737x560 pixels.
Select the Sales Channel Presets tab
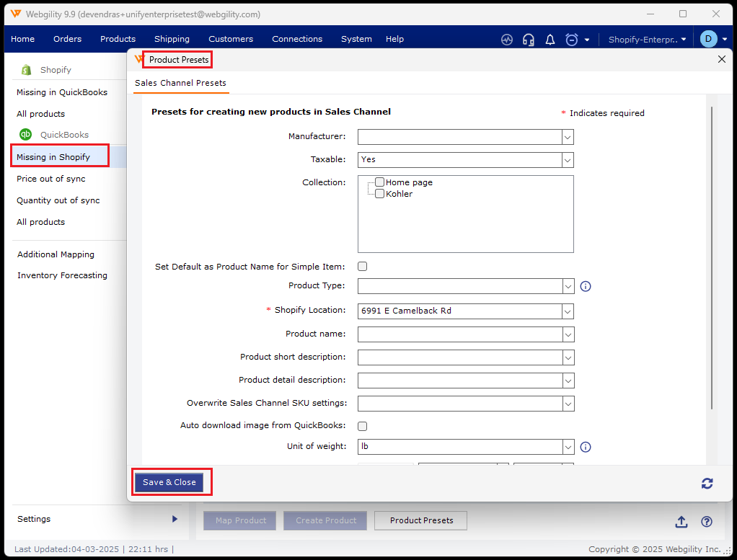pos(180,84)
